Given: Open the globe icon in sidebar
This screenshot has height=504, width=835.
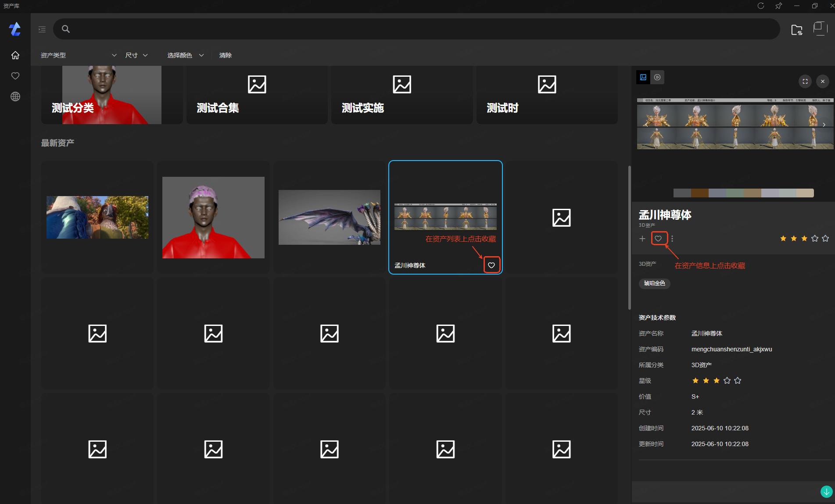Looking at the screenshot, I should [15, 97].
